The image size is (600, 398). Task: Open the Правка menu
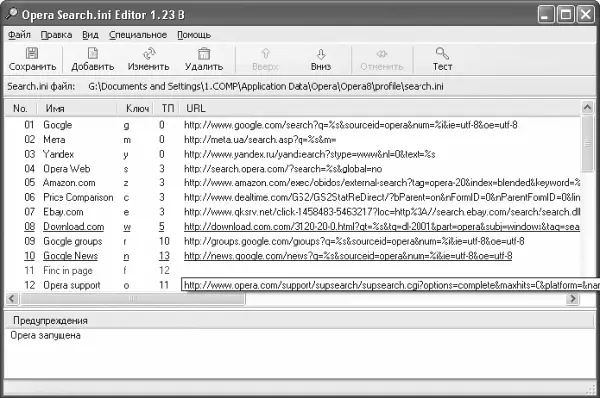click(56, 35)
